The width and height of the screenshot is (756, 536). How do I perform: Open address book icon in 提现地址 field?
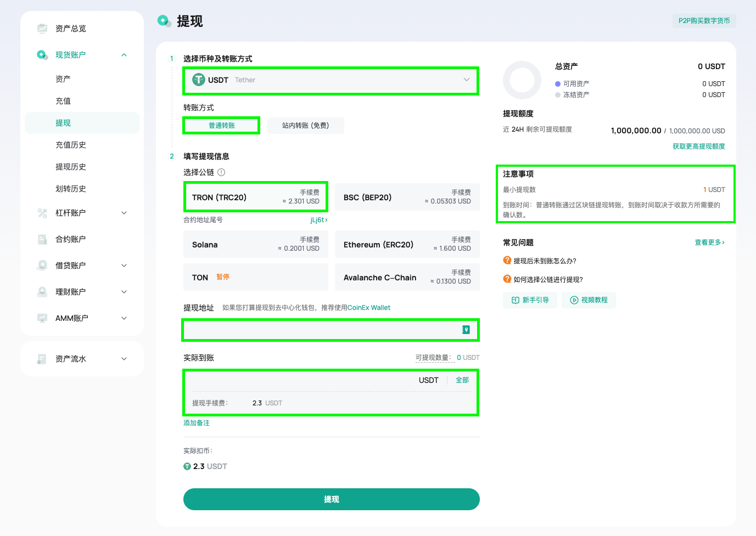pyautogui.click(x=466, y=330)
